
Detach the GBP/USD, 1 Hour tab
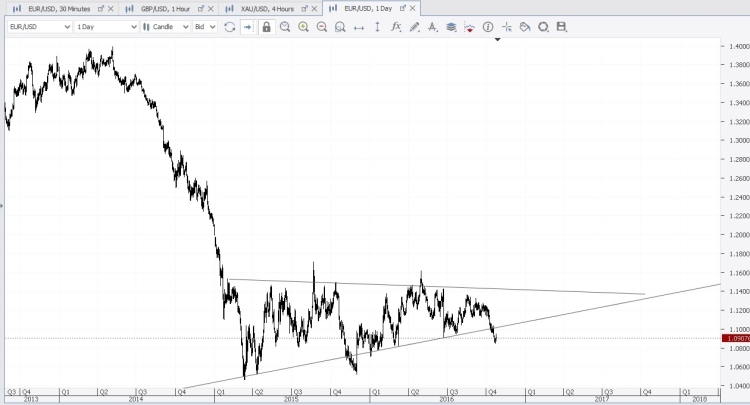pos(200,9)
